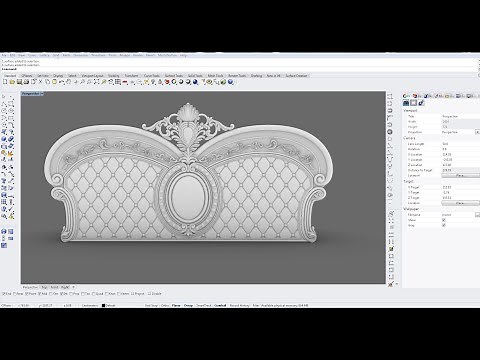Image resolution: width=480 pixels, height=360 pixels.
Task: Click the New file icon
Action: (5, 82)
